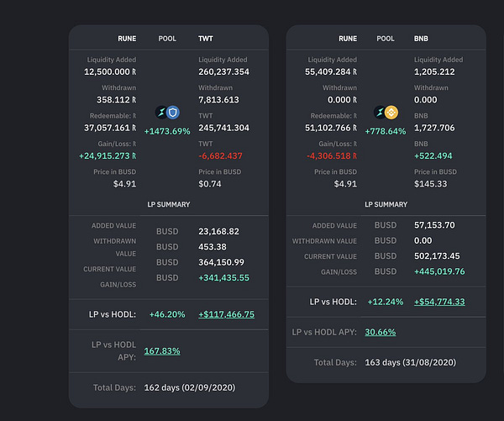Click BNB gain +522.494

point(433,156)
